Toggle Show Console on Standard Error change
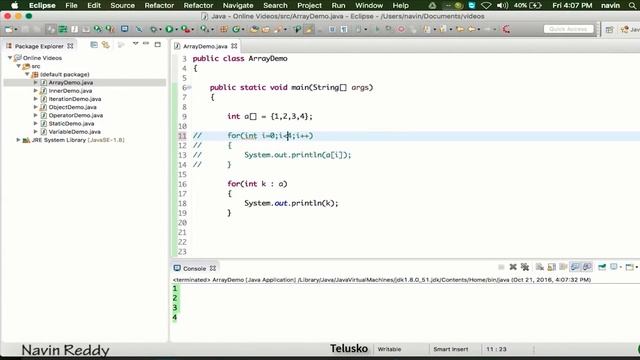Screen dimensions: 640x360 (587, 267)
